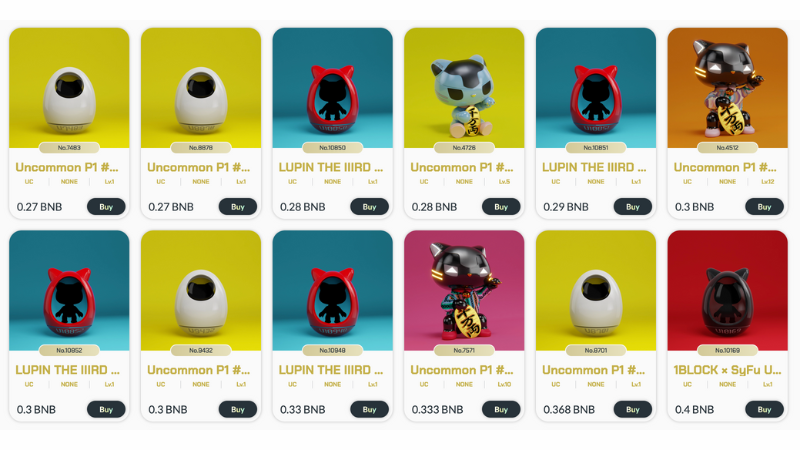Buy the 0.3 BNB black cat No.4512
Image resolution: width=800 pixels, height=450 pixels.
pyautogui.click(x=764, y=207)
